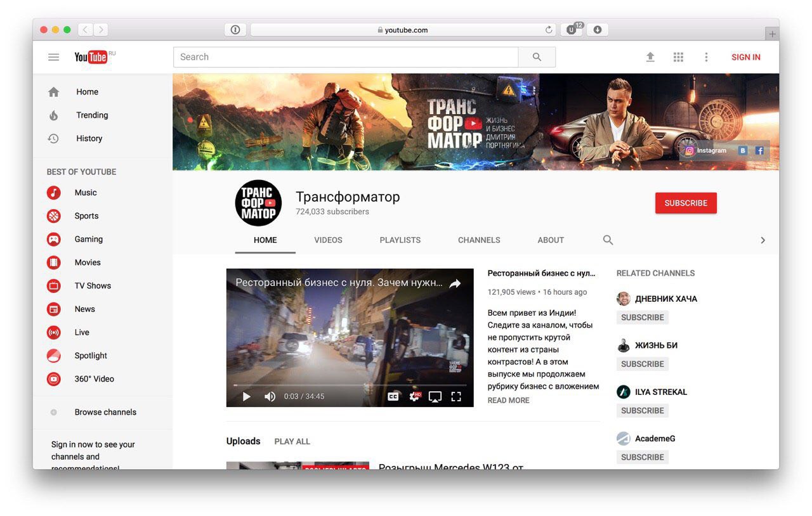Click the upload video icon
Viewport: 812px width, 516px height.
(x=650, y=57)
